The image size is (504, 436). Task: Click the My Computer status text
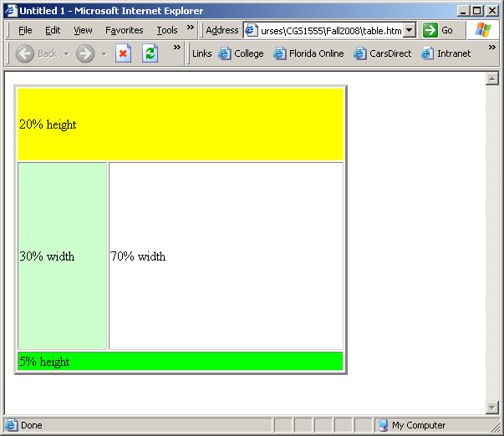coord(419,425)
